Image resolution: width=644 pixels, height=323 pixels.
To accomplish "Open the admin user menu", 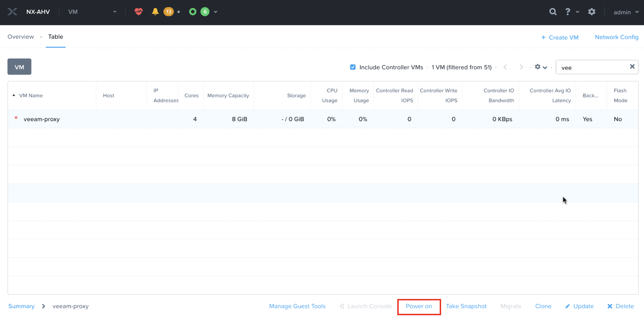I will pyautogui.click(x=626, y=12).
